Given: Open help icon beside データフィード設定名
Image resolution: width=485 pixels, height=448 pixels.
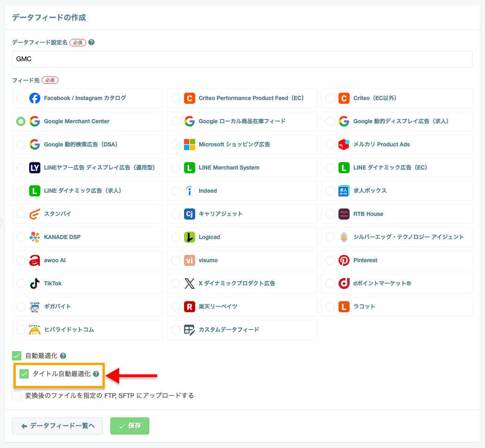Looking at the screenshot, I should coord(91,42).
